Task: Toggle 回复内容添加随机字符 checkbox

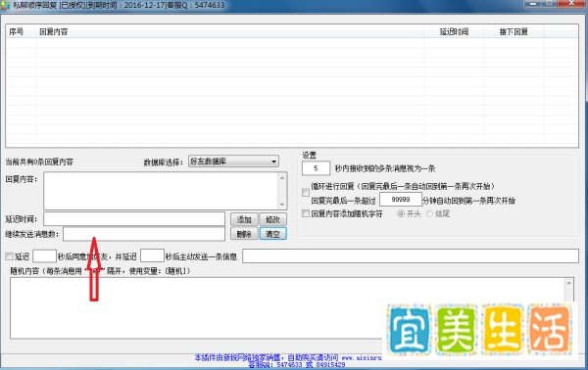Action: (x=306, y=213)
